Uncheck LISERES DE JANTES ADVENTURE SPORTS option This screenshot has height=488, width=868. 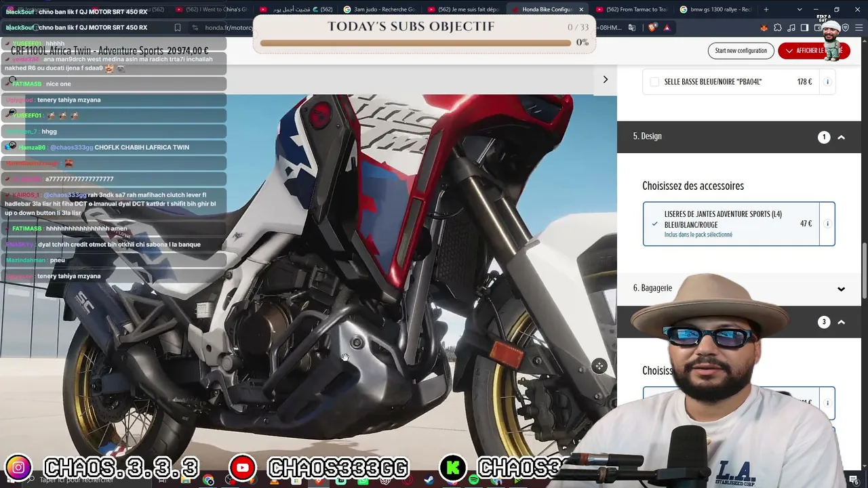[654, 224]
